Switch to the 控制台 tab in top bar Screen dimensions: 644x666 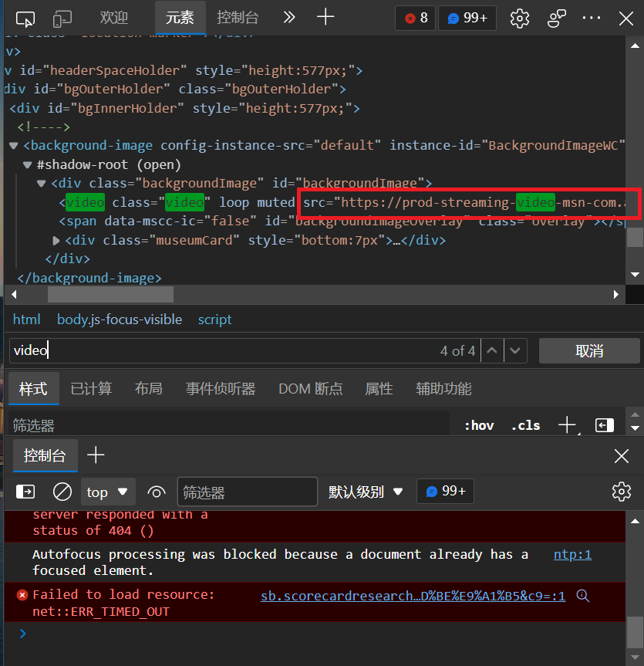click(x=238, y=18)
